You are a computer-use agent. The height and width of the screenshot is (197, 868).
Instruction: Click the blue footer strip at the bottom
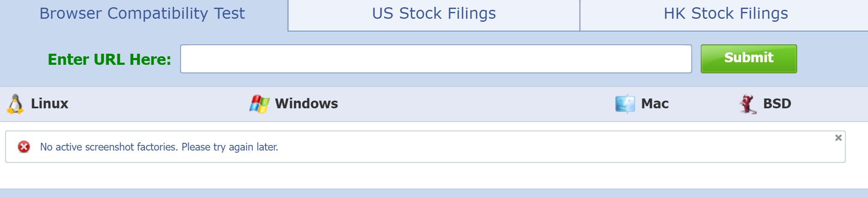tap(427, 193)
